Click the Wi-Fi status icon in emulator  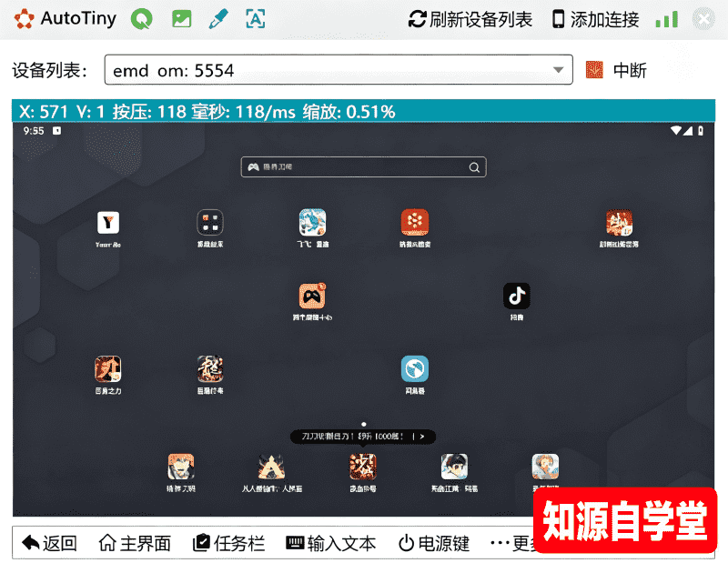point(676,131)
